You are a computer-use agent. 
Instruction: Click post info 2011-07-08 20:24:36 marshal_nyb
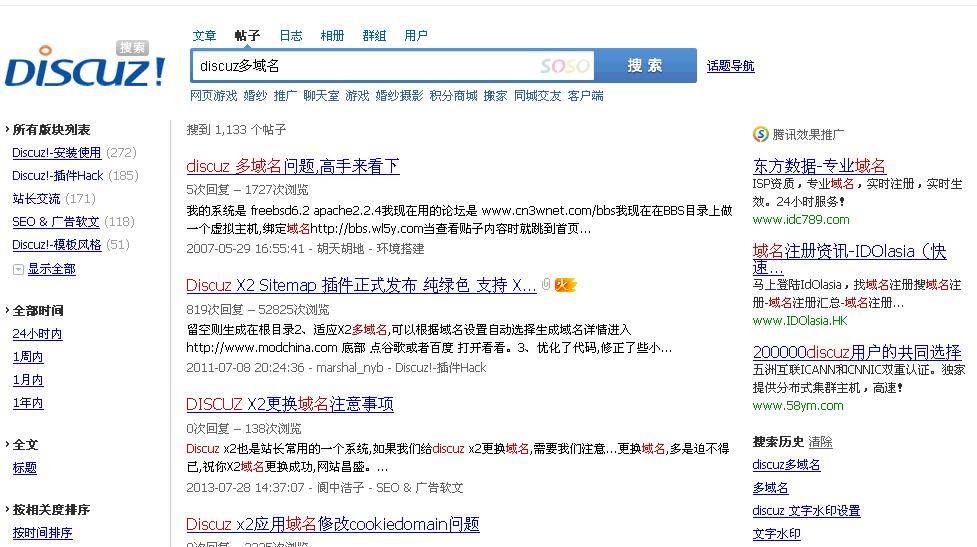point(336,368)
